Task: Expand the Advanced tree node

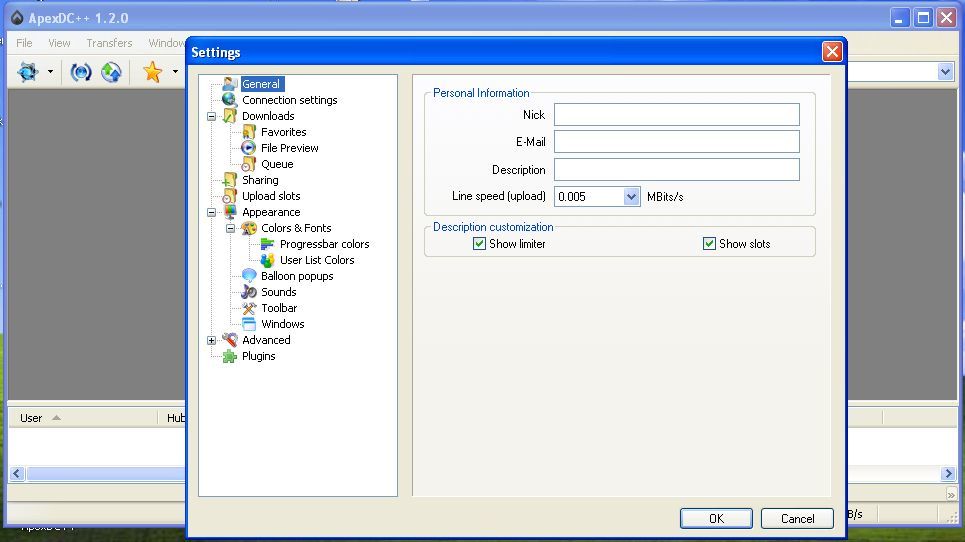Action: (x=211, y=340)
